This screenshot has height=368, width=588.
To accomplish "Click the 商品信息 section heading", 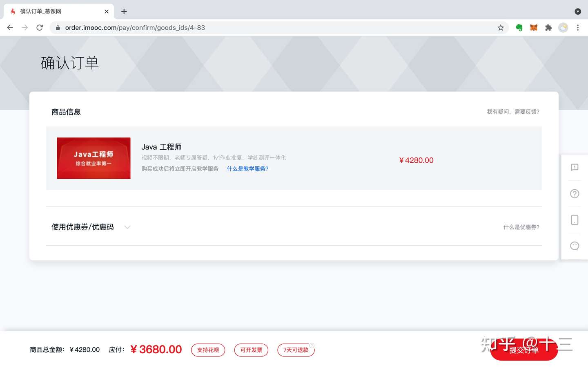I will (x=66, y=112).
